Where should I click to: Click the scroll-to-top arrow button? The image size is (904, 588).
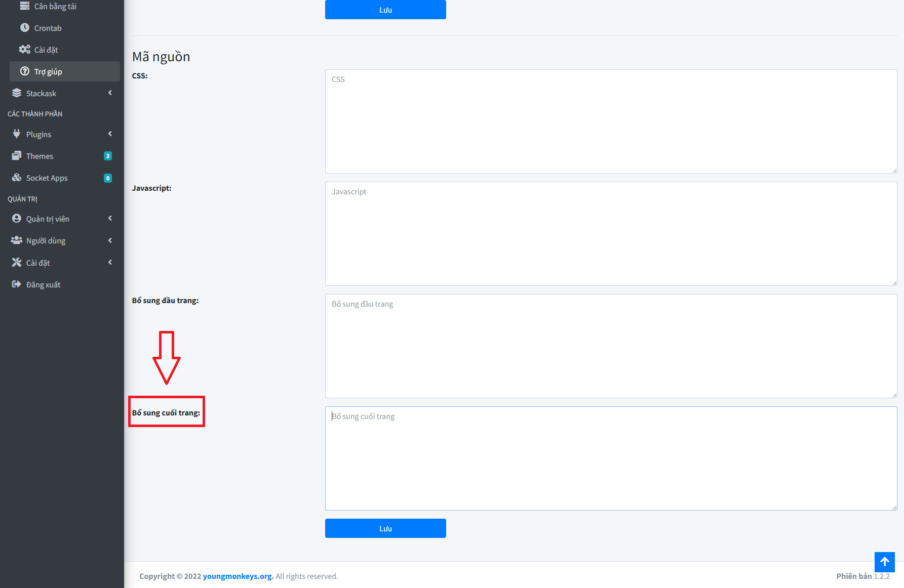884,562
